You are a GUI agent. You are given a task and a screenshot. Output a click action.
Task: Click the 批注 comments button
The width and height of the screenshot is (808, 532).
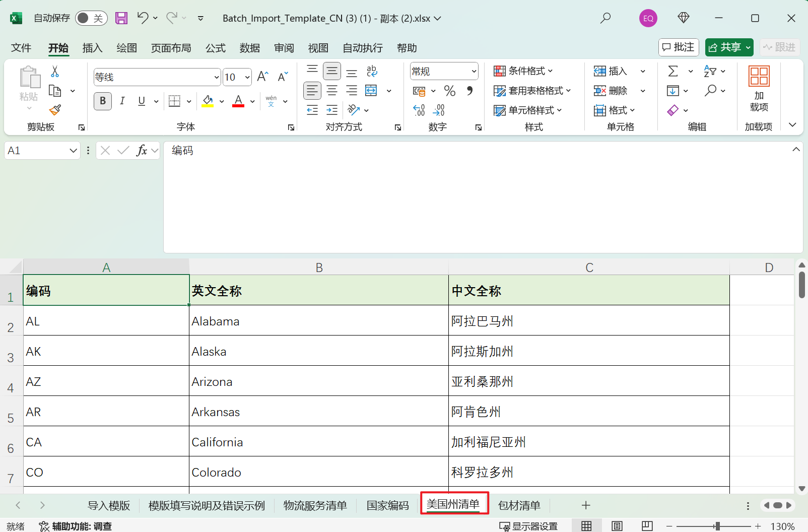click(679, 47)
